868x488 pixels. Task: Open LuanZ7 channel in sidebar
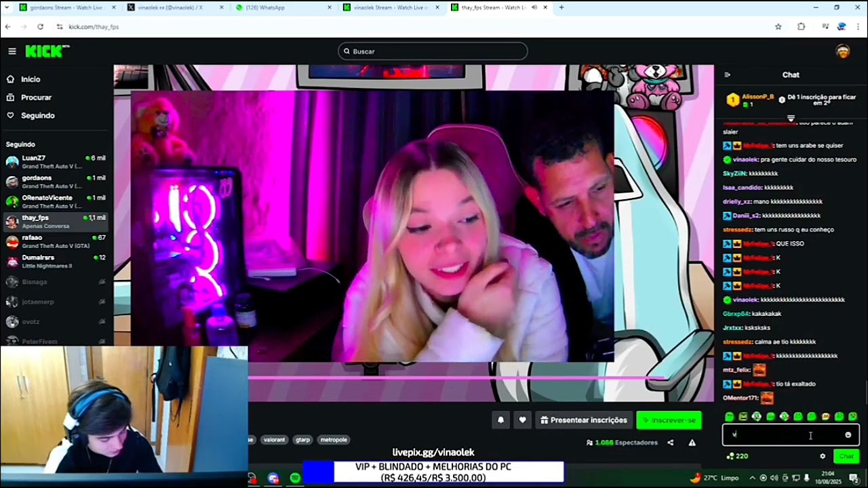coord(56,162)
